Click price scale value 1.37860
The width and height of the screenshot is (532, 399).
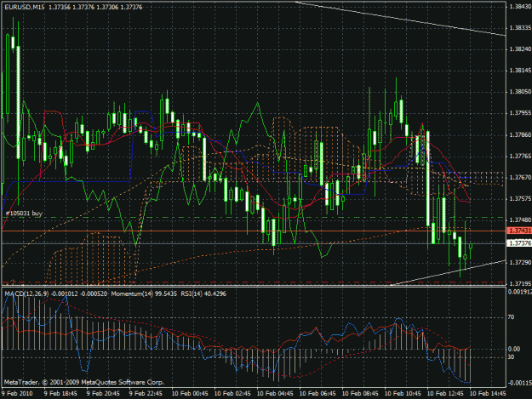click(520, 135)
